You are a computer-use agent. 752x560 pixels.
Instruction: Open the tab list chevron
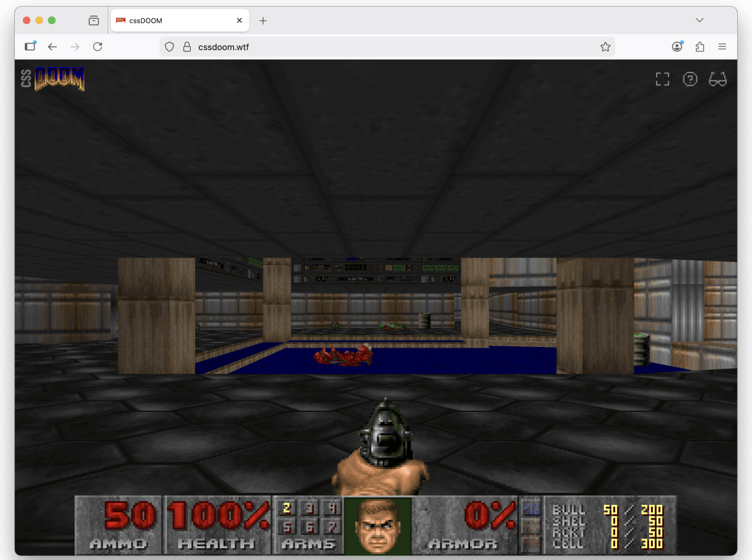[x=699, y=20]
